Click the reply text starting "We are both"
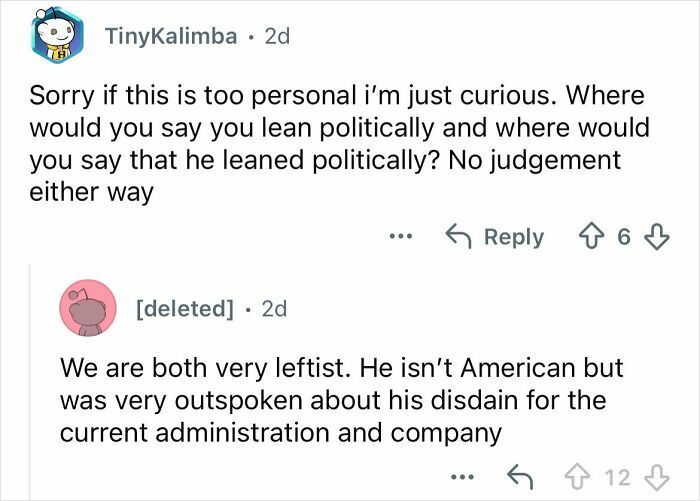The width and height of the screenshot is (700, 501). [340, 401]
